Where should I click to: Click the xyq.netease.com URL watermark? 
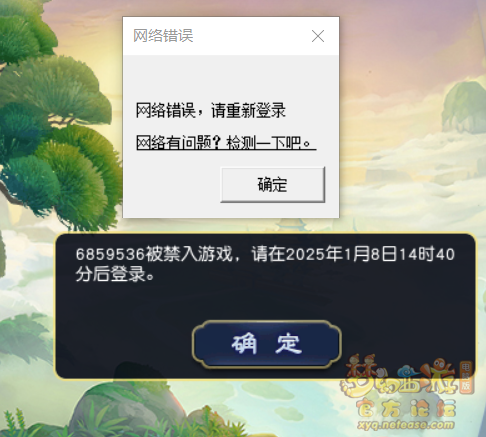click(x=406, y=425)
